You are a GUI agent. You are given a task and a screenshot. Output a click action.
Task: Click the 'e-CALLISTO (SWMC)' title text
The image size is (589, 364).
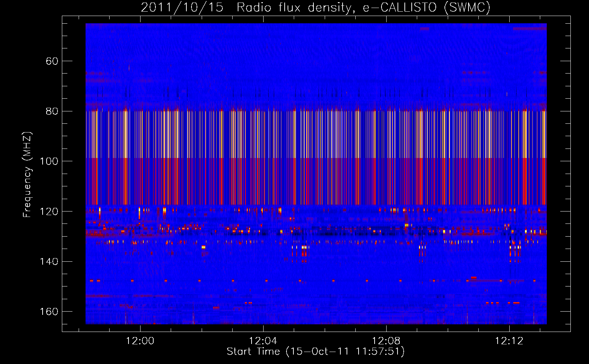click(427, 8)
